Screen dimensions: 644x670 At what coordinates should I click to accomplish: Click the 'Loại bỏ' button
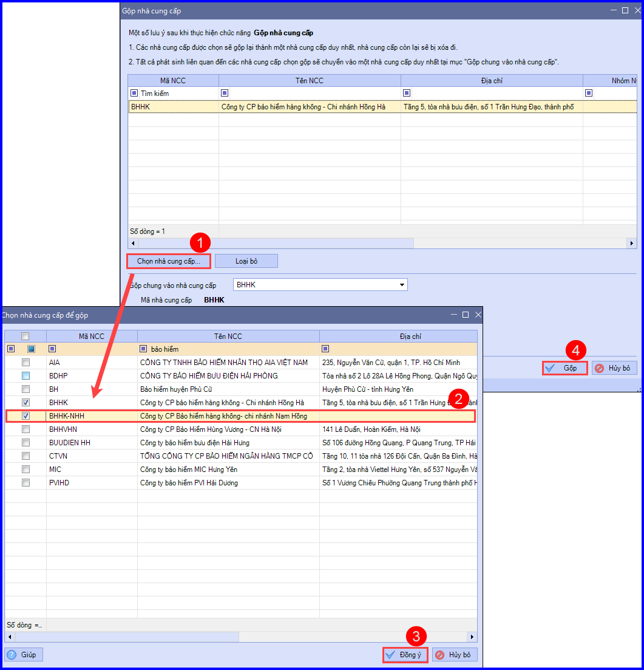pos(246,261)
